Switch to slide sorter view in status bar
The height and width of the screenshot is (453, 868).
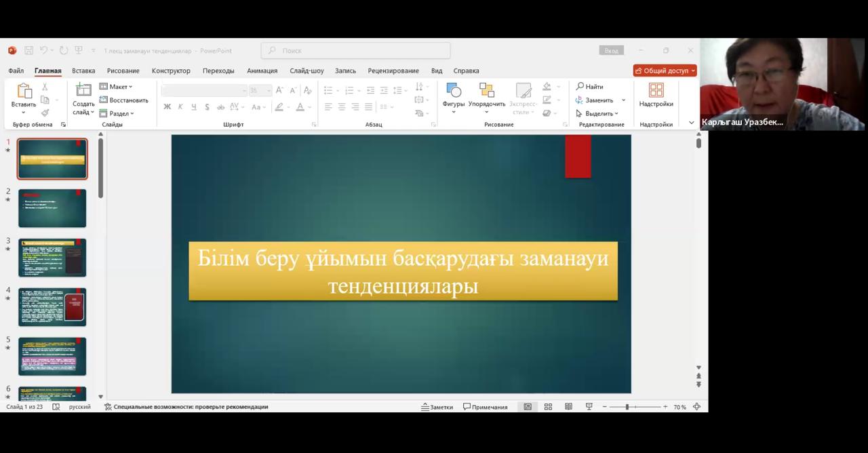tap(548, 407)
